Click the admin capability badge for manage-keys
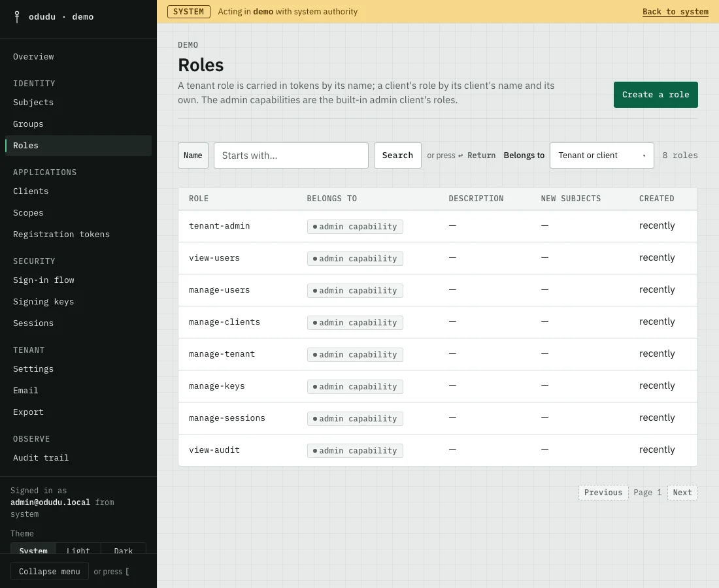This screenshot has height=588, width=719. (355, 387)
